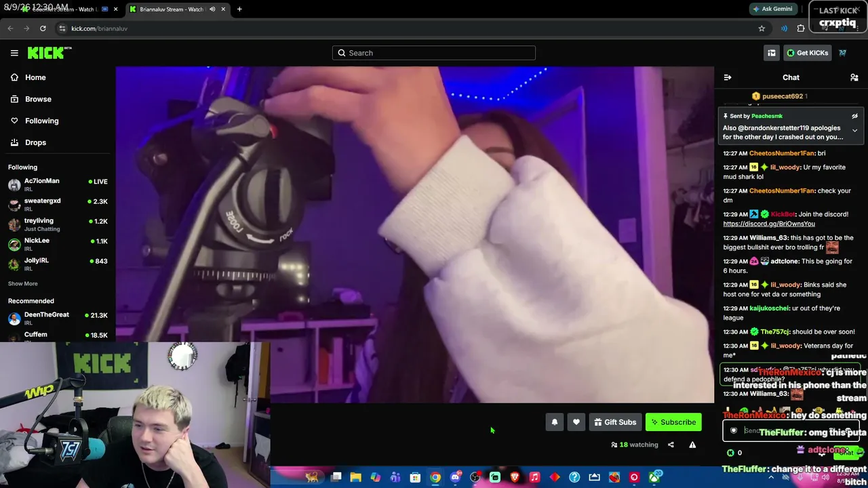Open the Cuffem recommended channel
Viewport: 868px width, 488px height.
point(58,335)
